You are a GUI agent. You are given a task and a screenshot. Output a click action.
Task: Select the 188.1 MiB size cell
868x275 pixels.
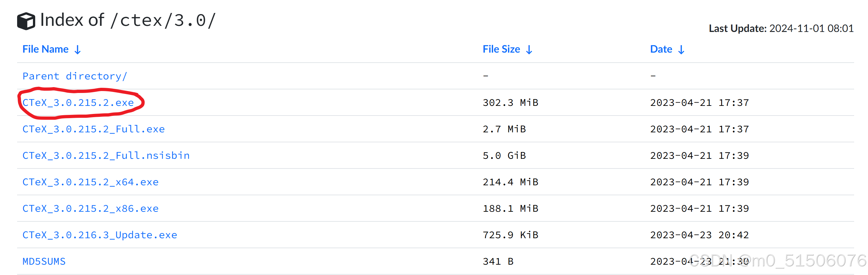511,209
